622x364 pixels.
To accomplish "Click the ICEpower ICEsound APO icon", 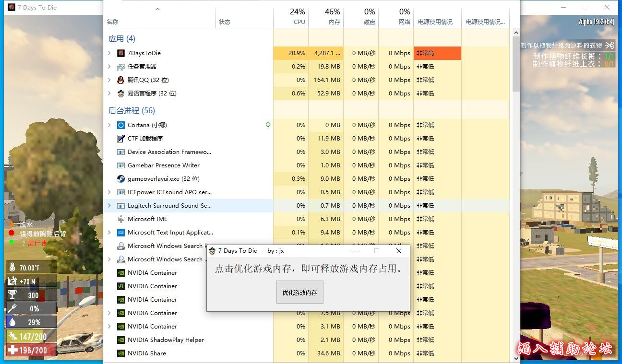I will coord(121,192).
